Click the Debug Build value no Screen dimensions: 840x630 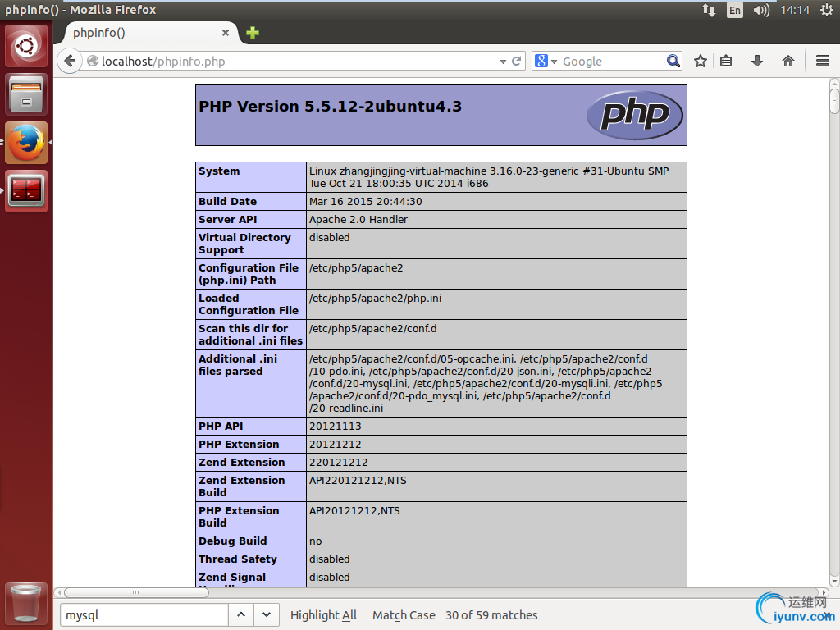(x=316, y=541)
